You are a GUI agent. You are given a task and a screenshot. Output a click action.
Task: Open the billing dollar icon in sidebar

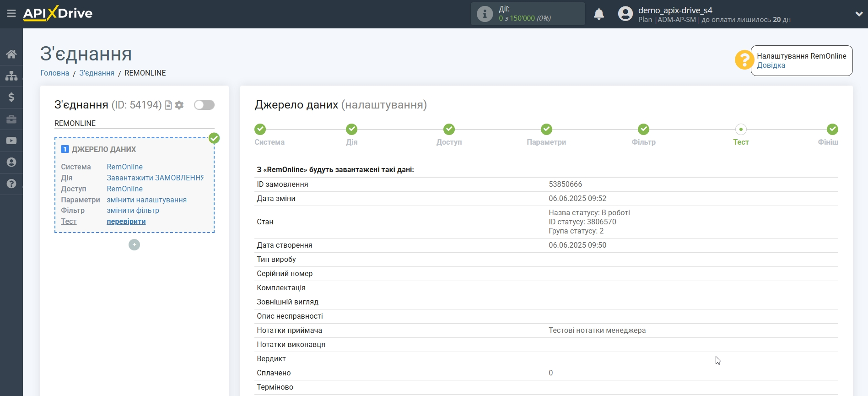tap(11, 97)
